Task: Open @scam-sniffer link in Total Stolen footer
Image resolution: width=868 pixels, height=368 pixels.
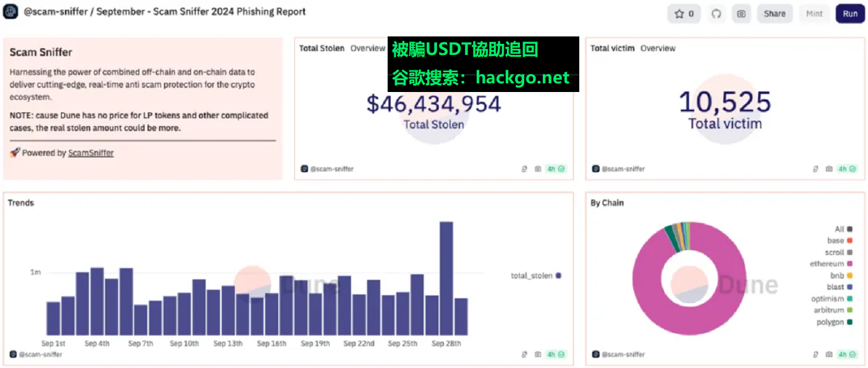Action: point(332,169)
